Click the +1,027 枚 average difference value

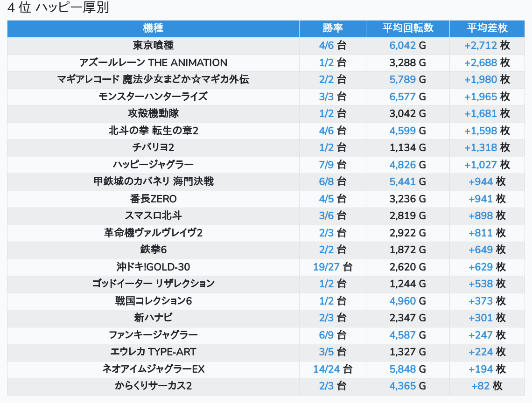(x=487, y=165)
